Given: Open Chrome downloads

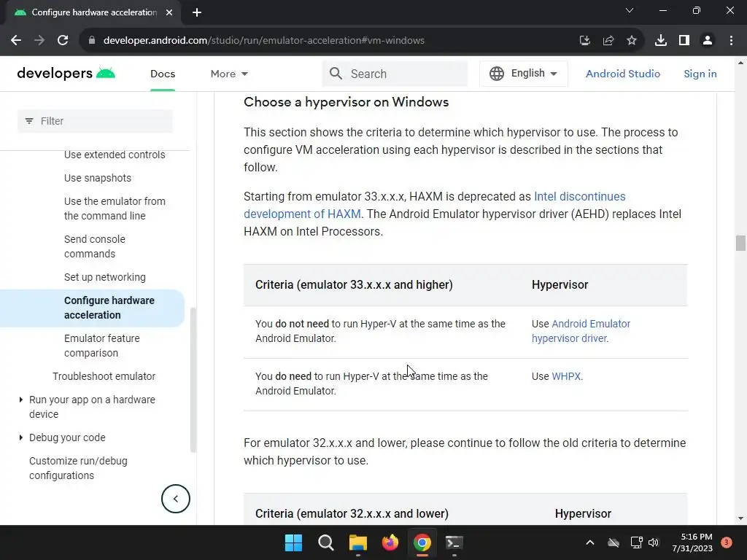Looking at the screenshot, I should point(661,41).
